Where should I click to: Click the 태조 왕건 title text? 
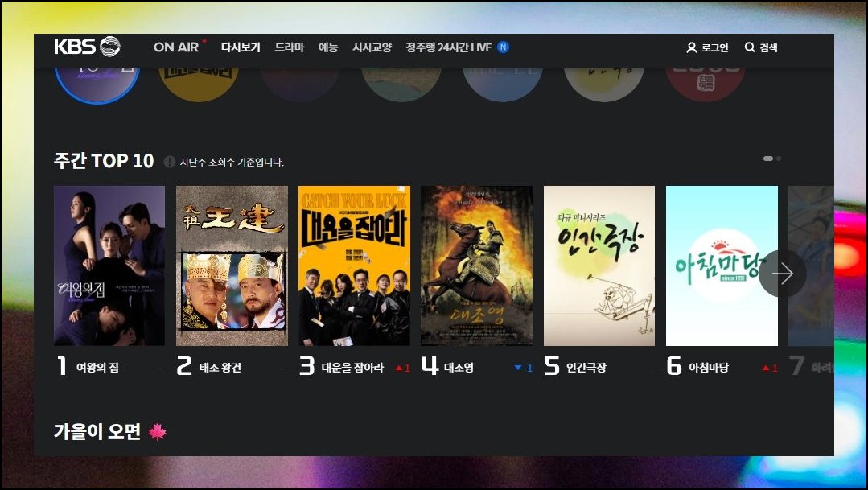[x=220, y=368]
